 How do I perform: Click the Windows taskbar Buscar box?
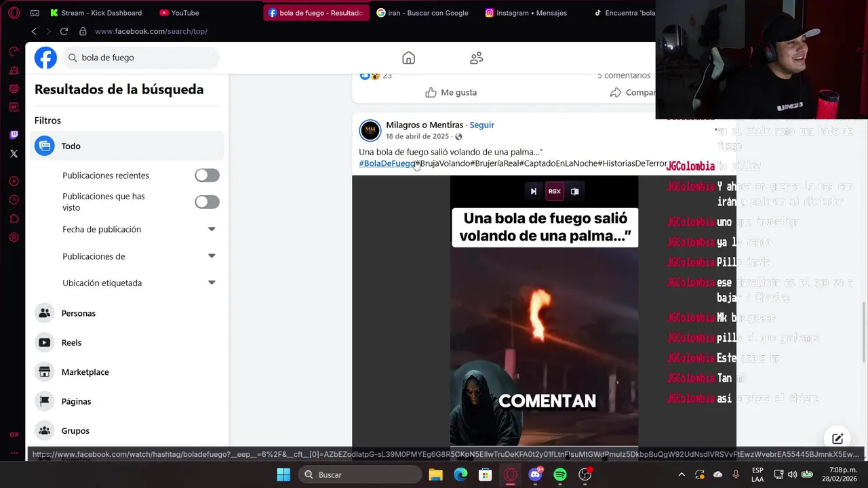tap(361, 474)
